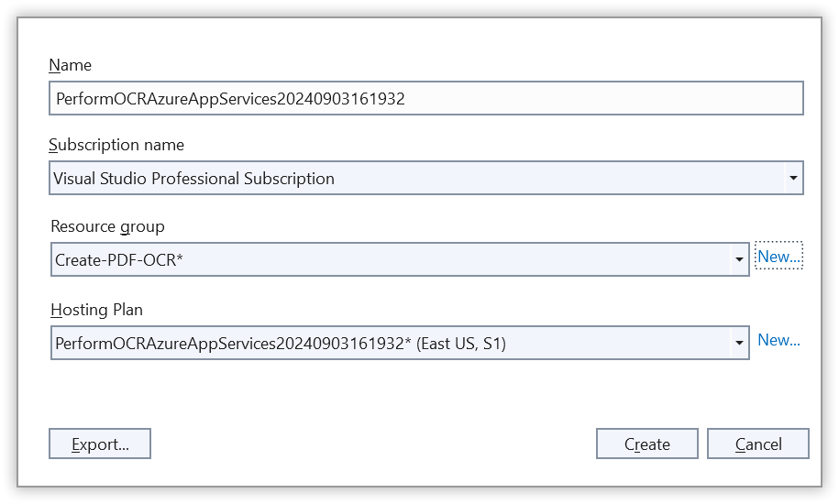This screenshot has width=839, height=504.
Task: Expand the Hosting Plan dropdown arrow
Action: point(739,344)
